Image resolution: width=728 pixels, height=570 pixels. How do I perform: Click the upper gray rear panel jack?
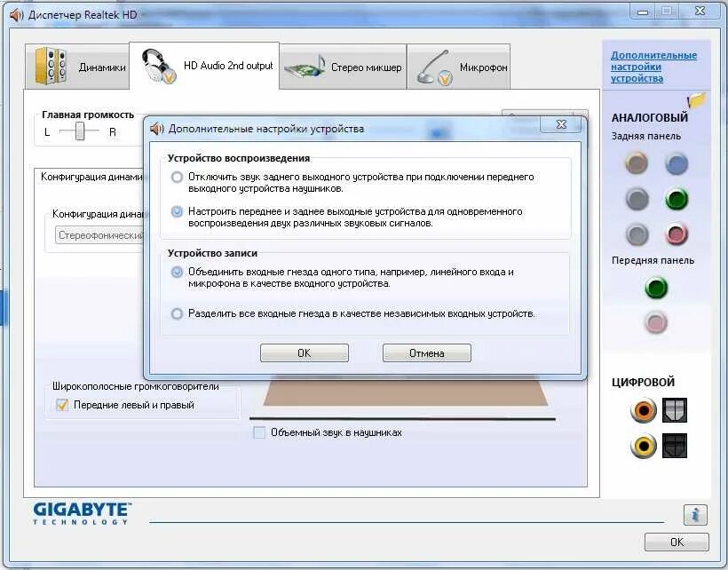pyautogui.click(x=637, y=199)
